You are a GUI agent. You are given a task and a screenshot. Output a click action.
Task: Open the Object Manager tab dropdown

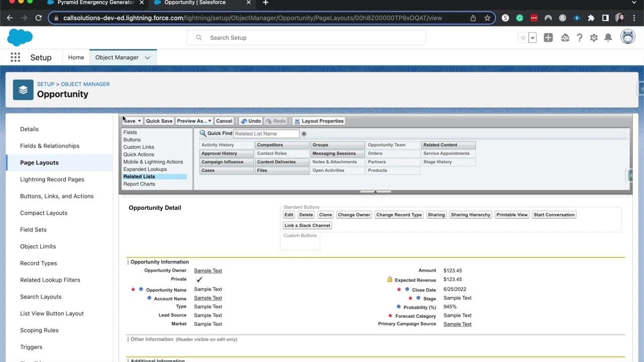[147, 57]
